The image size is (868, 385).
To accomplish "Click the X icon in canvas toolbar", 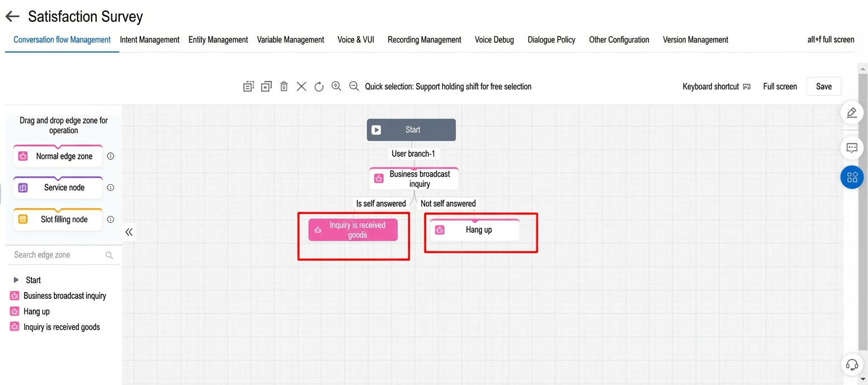I will (x=301, y=86).
